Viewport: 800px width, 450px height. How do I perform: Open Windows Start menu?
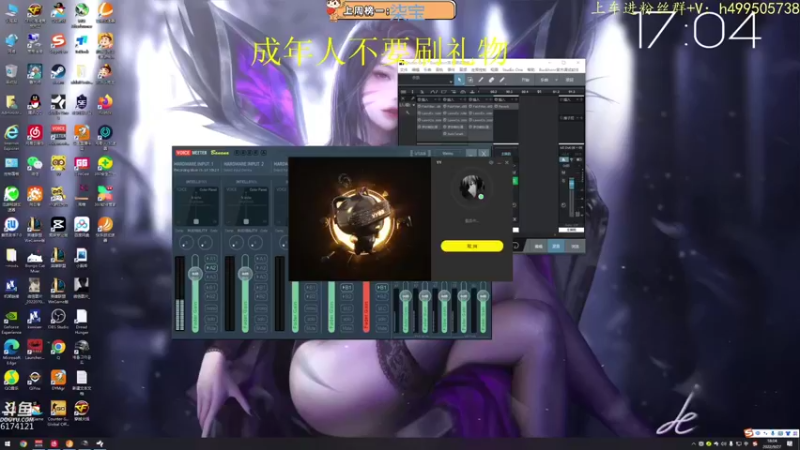pos(7,444)
